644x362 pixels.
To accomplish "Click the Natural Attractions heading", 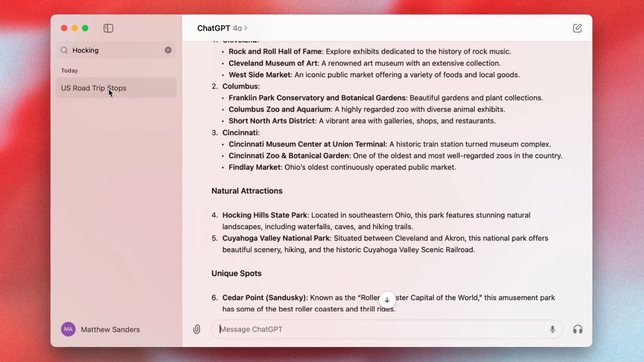I will click(x=247, y=191).
